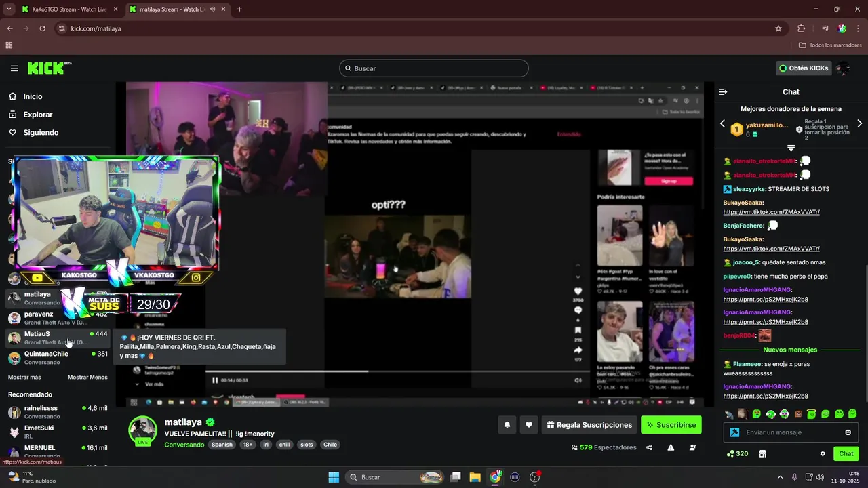
Task: Select the Chile tag
Action: click(x=330, y=445)
